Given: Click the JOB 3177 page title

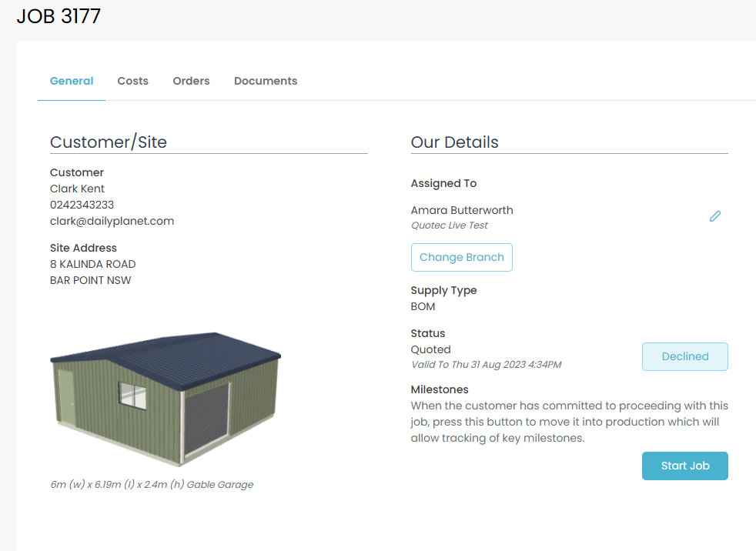Looking at the screenshot, I should [x=59, y=16].
